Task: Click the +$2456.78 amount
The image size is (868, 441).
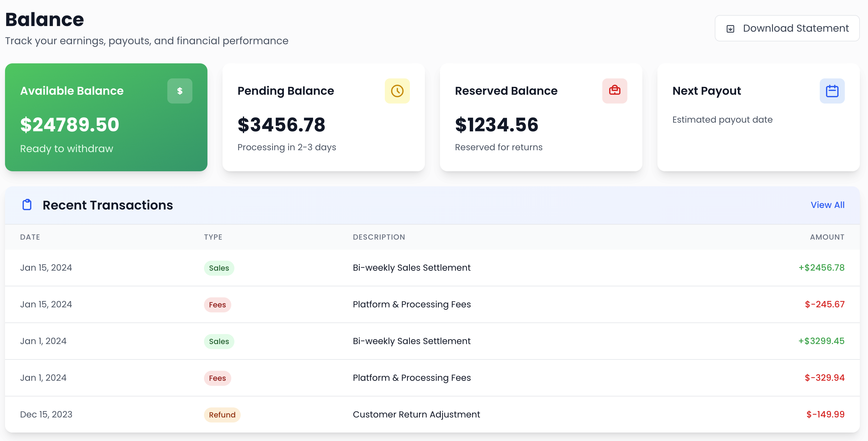Action: point(822,268)
